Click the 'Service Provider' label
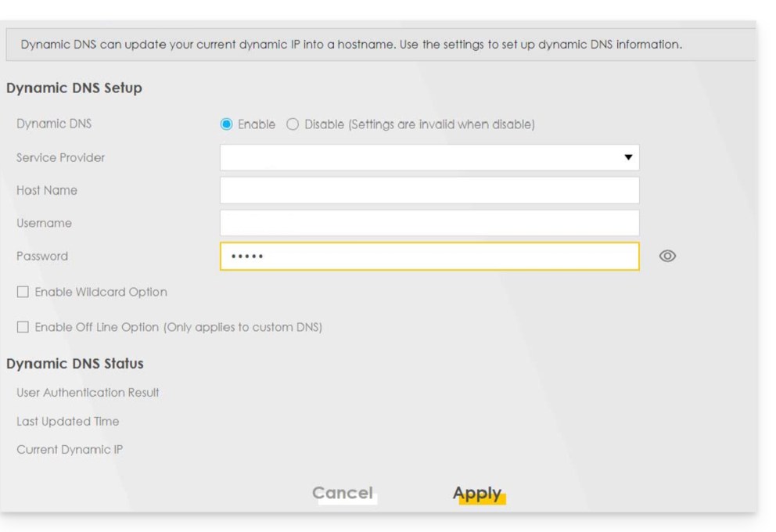Viewport: 776px width, 532px height. coord(60,157)
